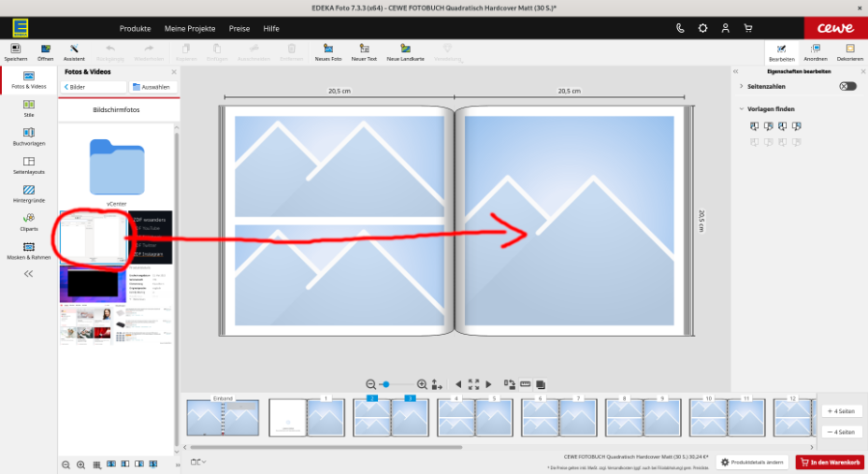Click the page overview icon beside ruler
Viewport: 868px width, 474px height.
pyautogui.click(x=541, y=384)
